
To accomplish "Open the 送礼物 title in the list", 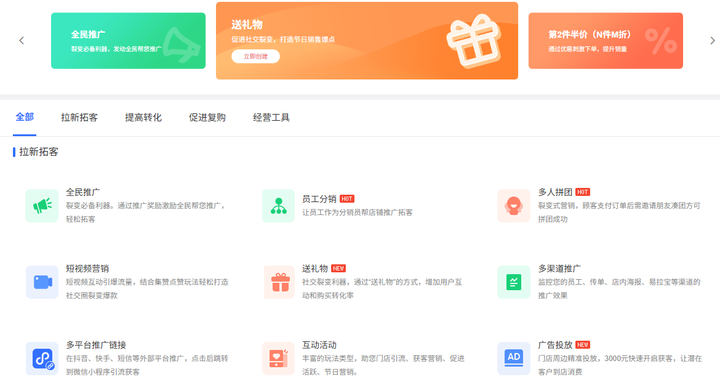I will [315, 268].
